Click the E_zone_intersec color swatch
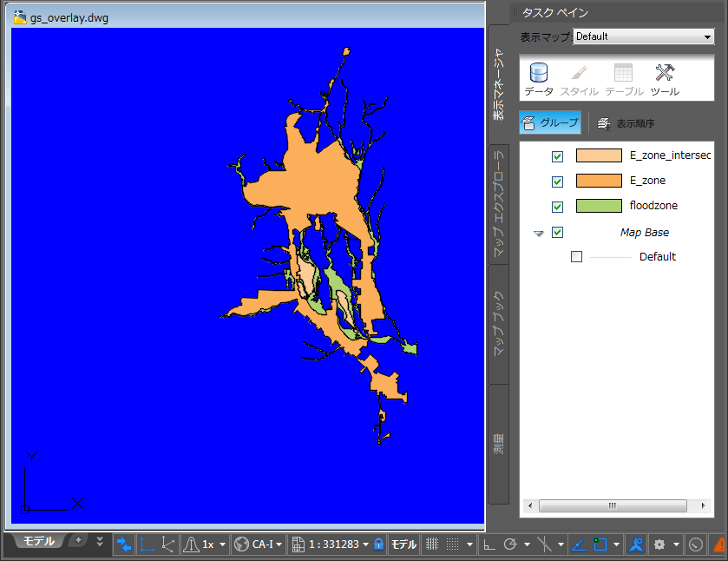Screen dimensions: 728x561 (x=599, y=155)
